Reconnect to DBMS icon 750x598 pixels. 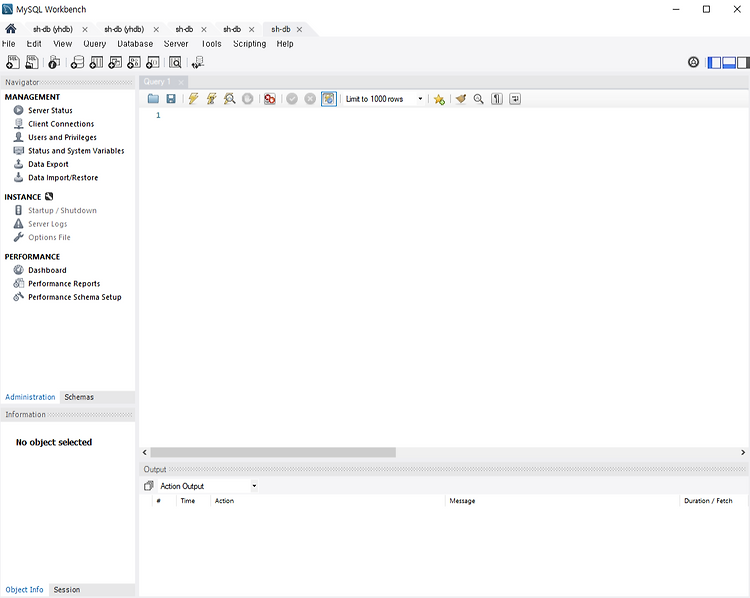pos(198,62)
